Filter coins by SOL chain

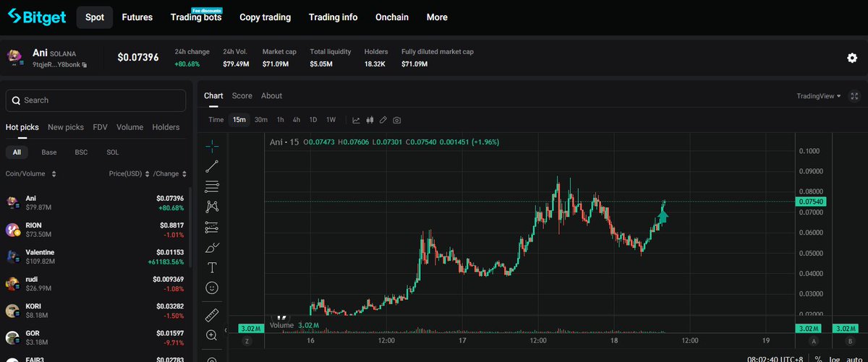pos(113,152)
